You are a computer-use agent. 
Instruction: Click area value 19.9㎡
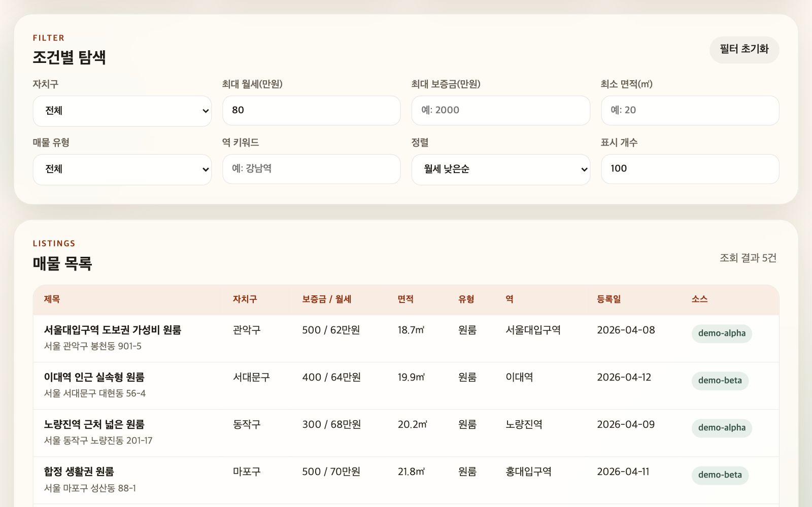tap(411, 377)
